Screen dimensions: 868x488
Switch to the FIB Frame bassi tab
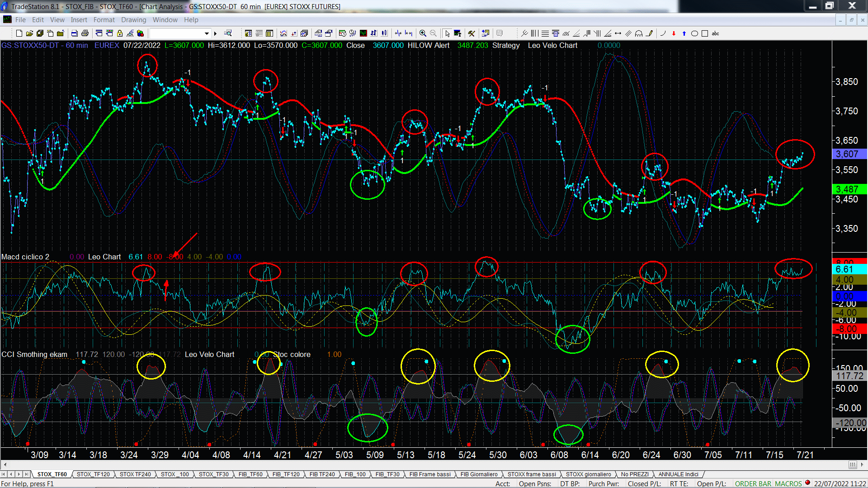pyautogui.click(x=430, y=474)
